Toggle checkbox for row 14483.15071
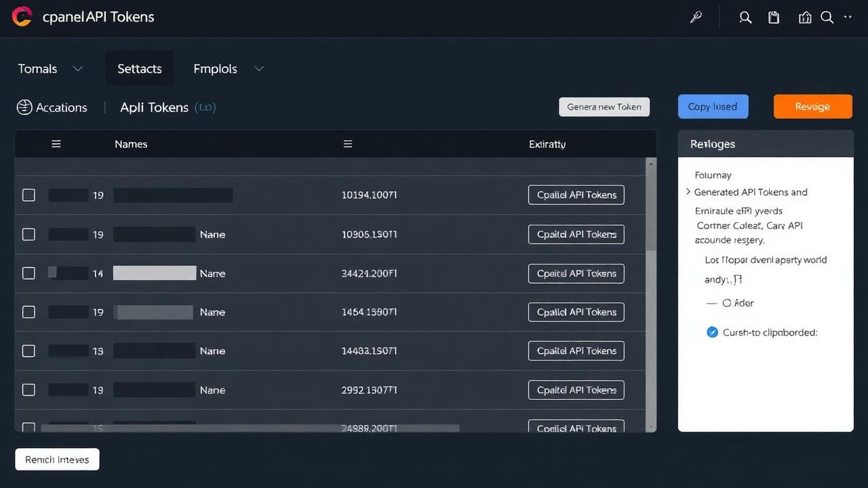The height and width of the screenshot is (488, 868). tap(28, 351)
